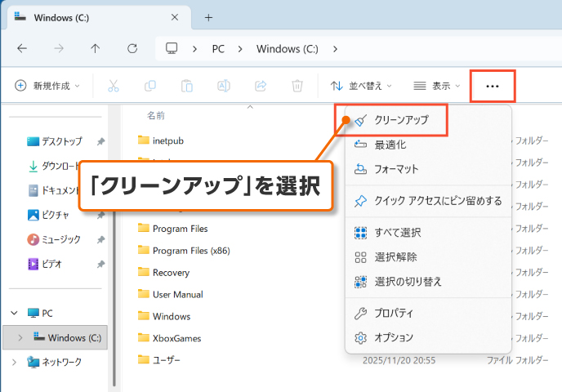Expand the ネットワーク tree node
Image resolution: width=562 pixels, height=392 pixels.
[x=14, y=361]
